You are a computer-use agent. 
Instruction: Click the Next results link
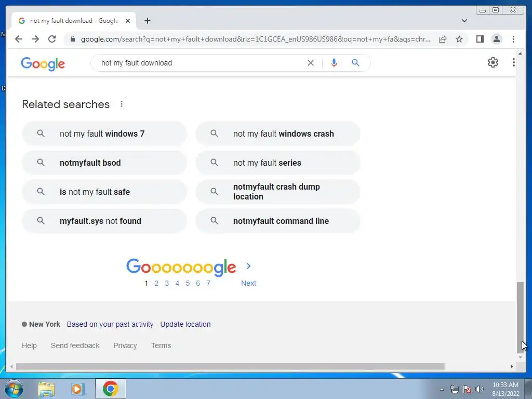point(249,283)
